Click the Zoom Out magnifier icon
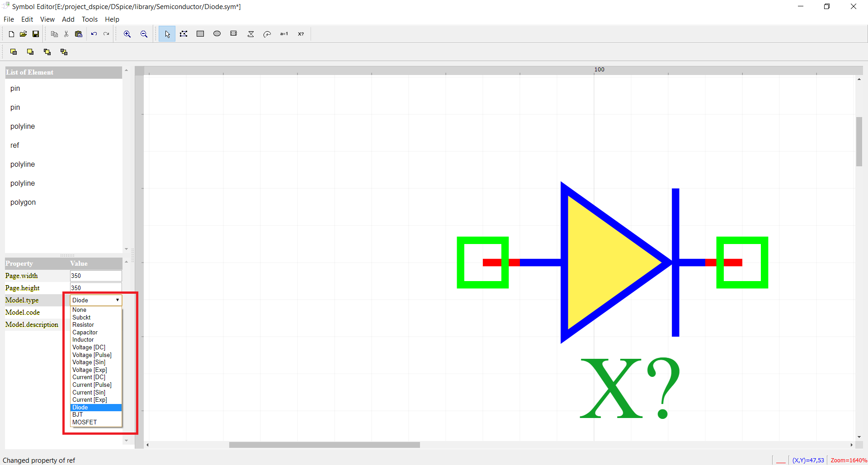 [144, 33]
